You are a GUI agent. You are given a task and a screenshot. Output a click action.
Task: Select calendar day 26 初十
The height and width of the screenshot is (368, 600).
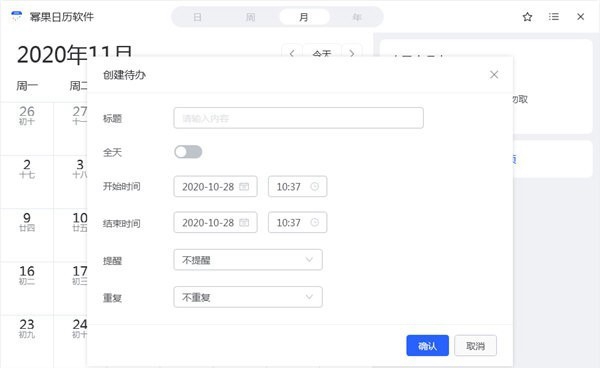tap(27, 115)
